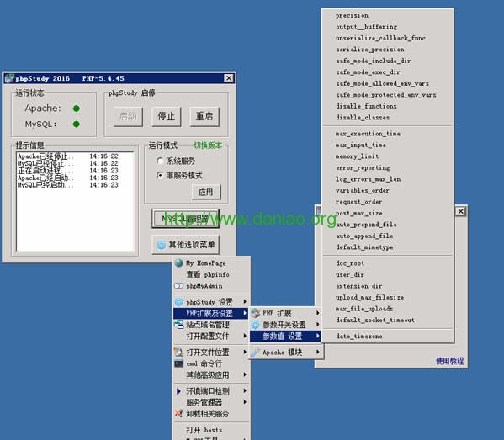The image size is (504, 440).
Task: Open the 切换版本 link
Action: coord(208,146)
